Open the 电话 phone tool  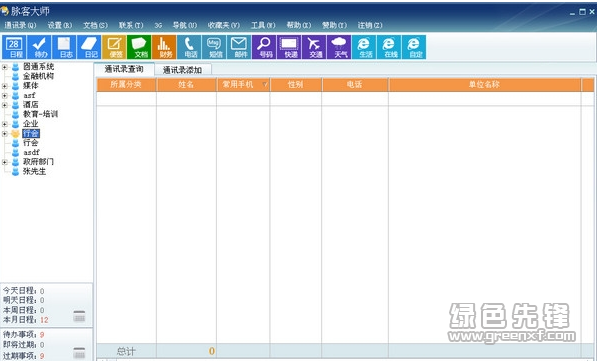click(189, 47)
